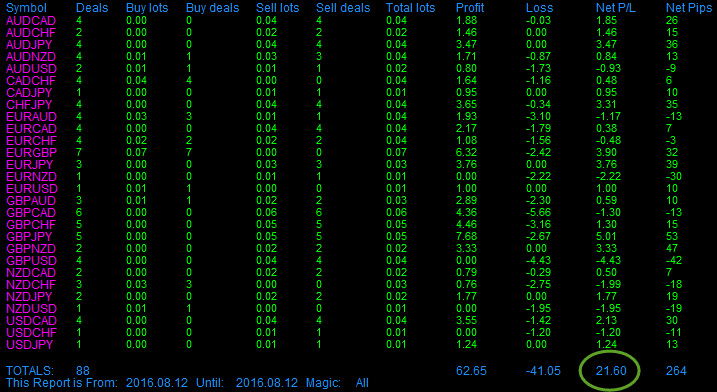Click the Buy lots column header

[x=147, y=8]
